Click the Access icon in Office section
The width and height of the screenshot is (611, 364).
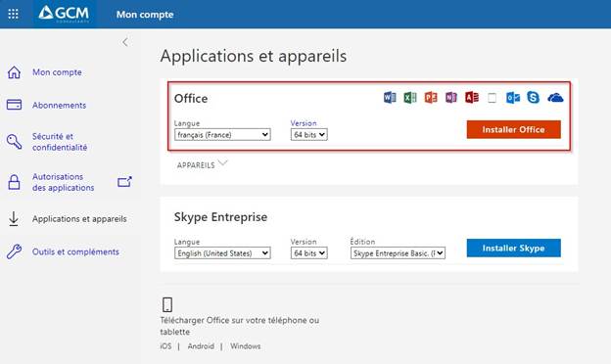[472, 97]
